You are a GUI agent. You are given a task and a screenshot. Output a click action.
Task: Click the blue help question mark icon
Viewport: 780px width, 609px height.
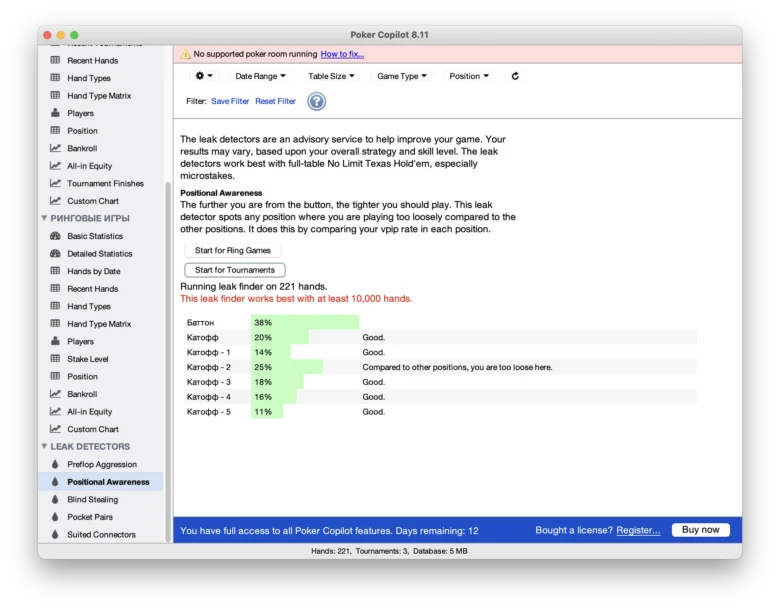pyautogui.click(x=316, y=101)
